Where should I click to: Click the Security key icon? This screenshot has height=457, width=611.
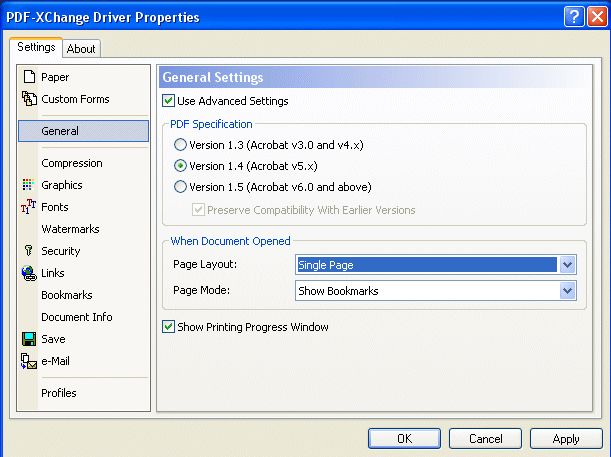28,250
